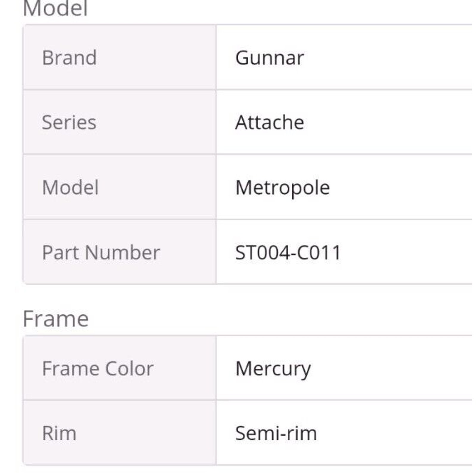This screenshot has width=476, height=476.
Task: Click the ST004-C011 part number
Action: coord(288,253)
